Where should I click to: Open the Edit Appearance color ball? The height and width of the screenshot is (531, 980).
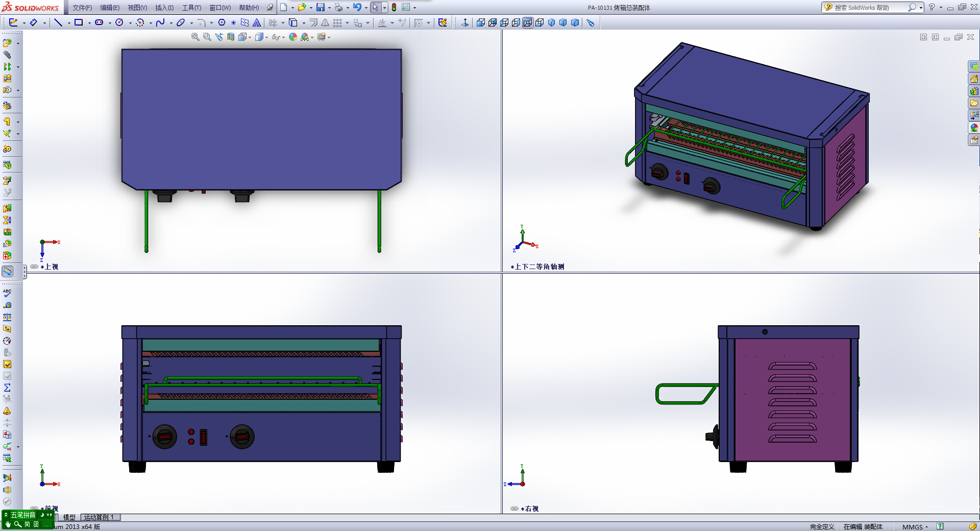(x=293, y=37)
